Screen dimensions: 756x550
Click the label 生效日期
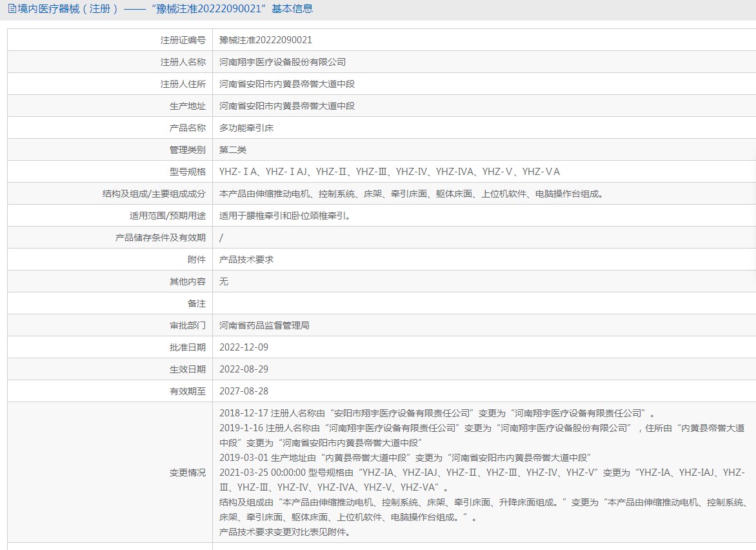[188, 369]
